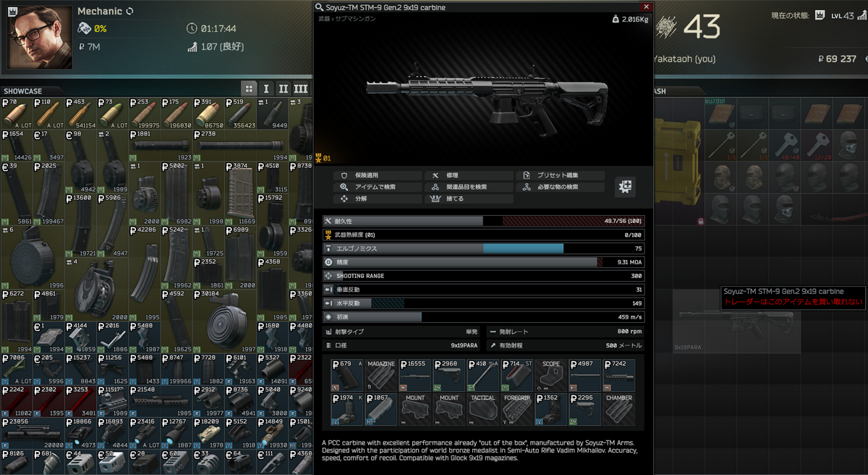Pick the 519-rouble dark bullet in showcase

pyautogui.click(x=239, y=113)
